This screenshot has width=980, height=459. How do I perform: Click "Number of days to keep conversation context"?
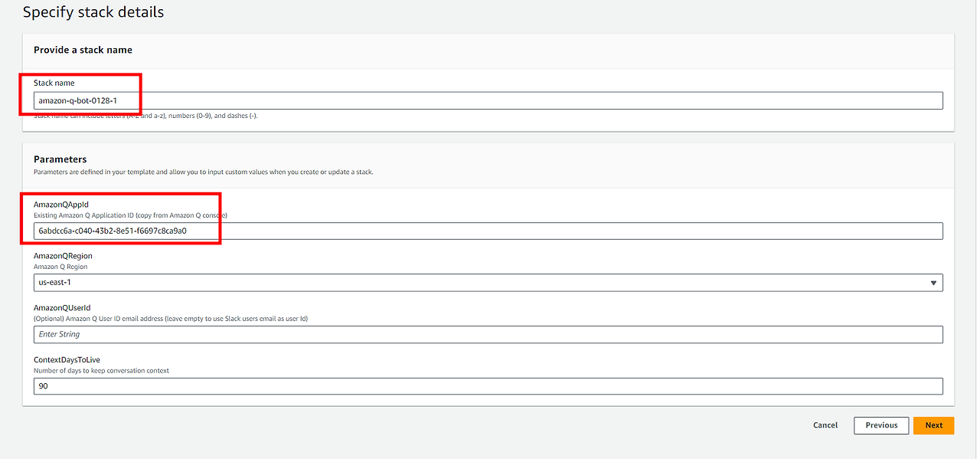[x=101, y=371]
